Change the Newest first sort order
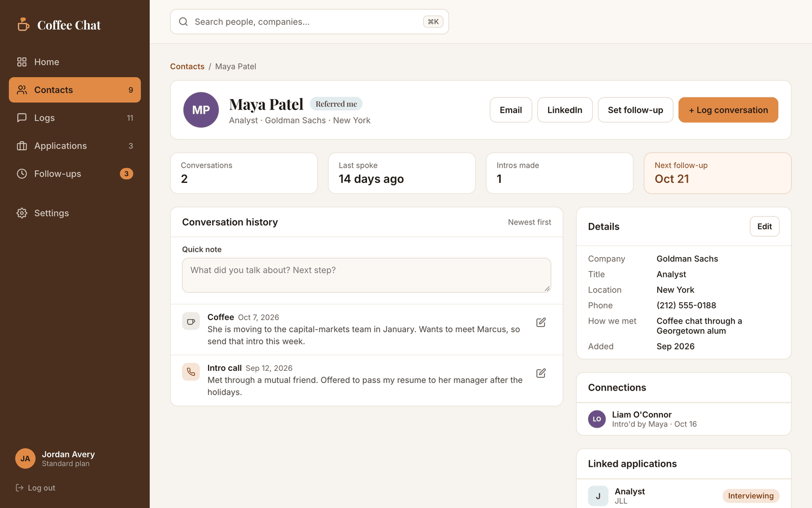This screenshot has width=812, height=508. 529,223
